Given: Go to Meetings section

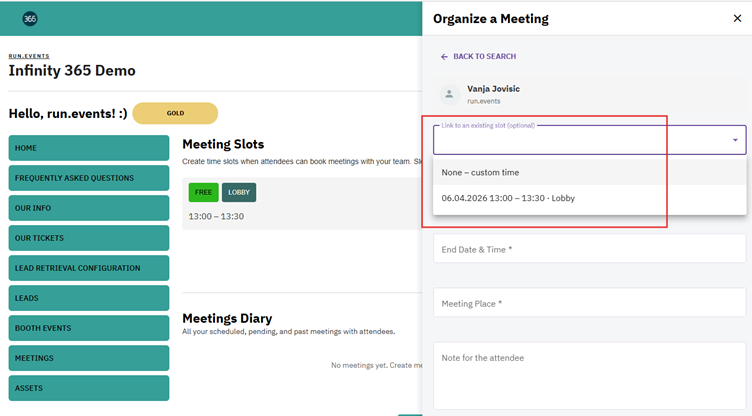Looking at the screenshot, I should [x=89, y=358].
